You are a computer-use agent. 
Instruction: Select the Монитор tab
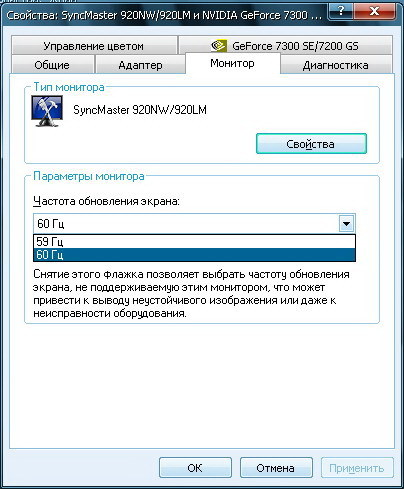point(232,63)
